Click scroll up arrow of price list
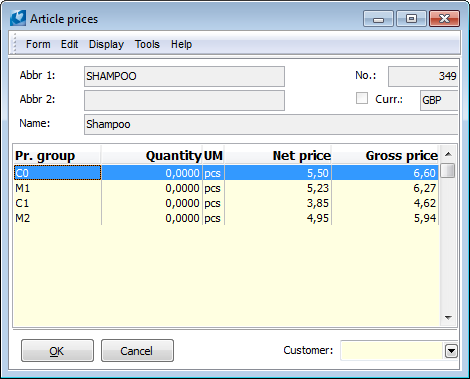 pyautogui.click(x=448, y=154)
